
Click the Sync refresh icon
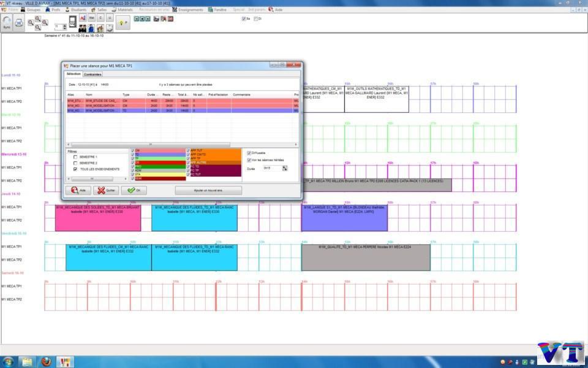point(7,22)
